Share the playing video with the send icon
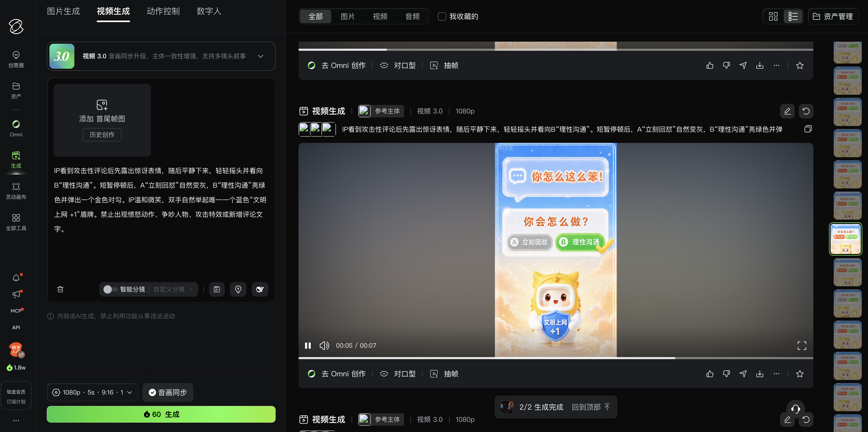 (x=743, y=374)
